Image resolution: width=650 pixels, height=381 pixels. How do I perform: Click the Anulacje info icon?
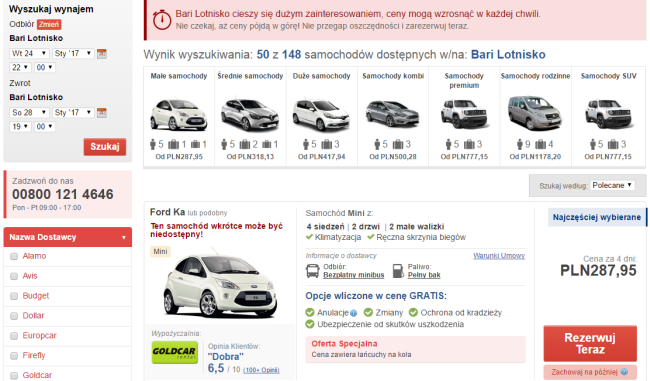click(354, 313)
